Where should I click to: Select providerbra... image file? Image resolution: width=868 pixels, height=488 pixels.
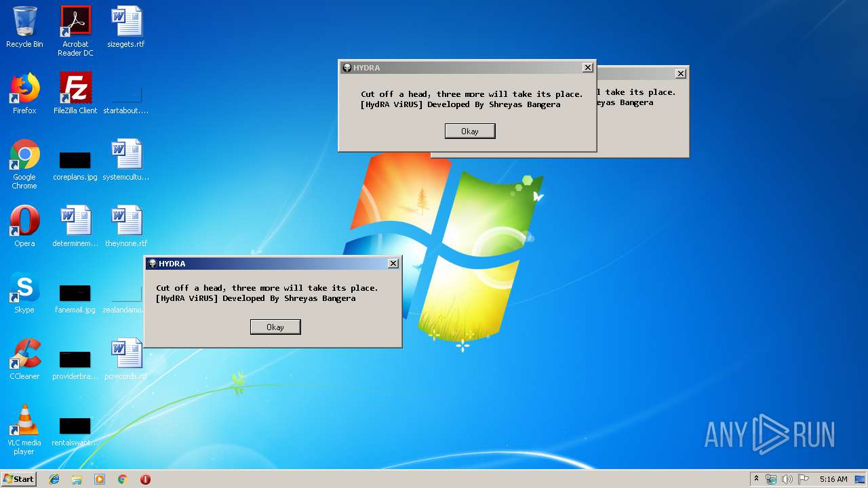tap(75, 365)
